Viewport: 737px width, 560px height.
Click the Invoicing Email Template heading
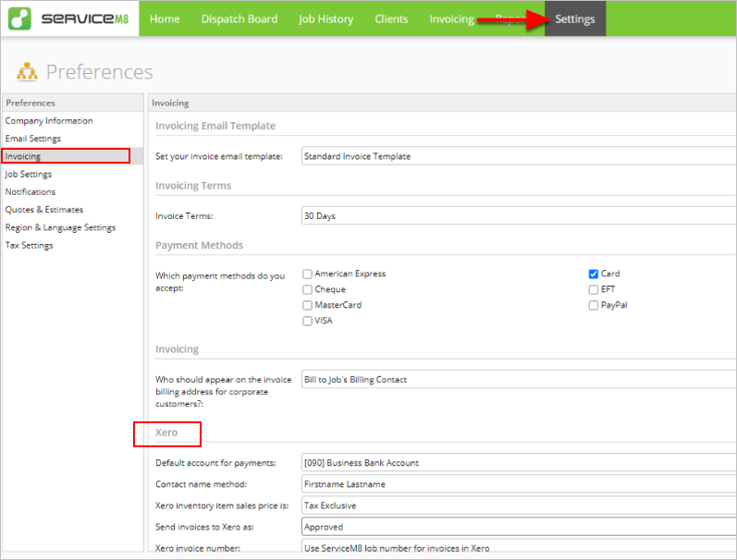[x=215, y=126]
